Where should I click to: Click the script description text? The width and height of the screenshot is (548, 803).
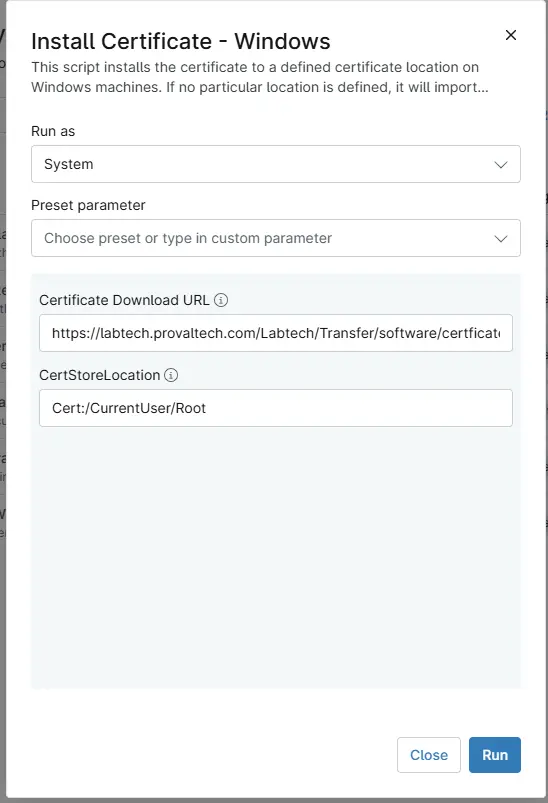tap(260, 77)
